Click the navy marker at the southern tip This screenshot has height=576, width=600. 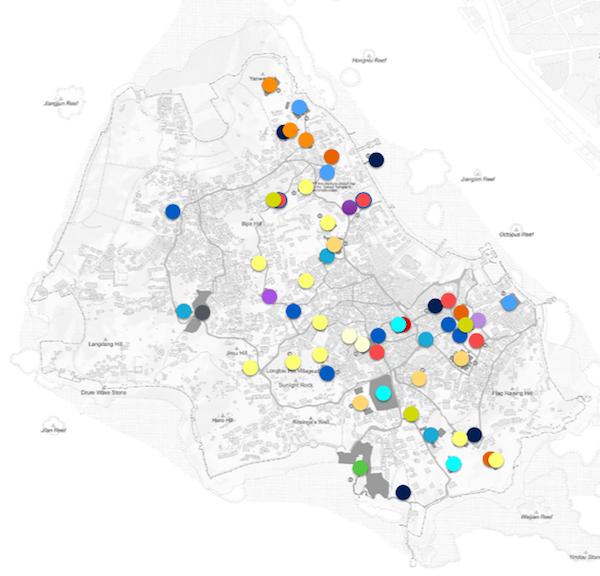tap(403, 492)
